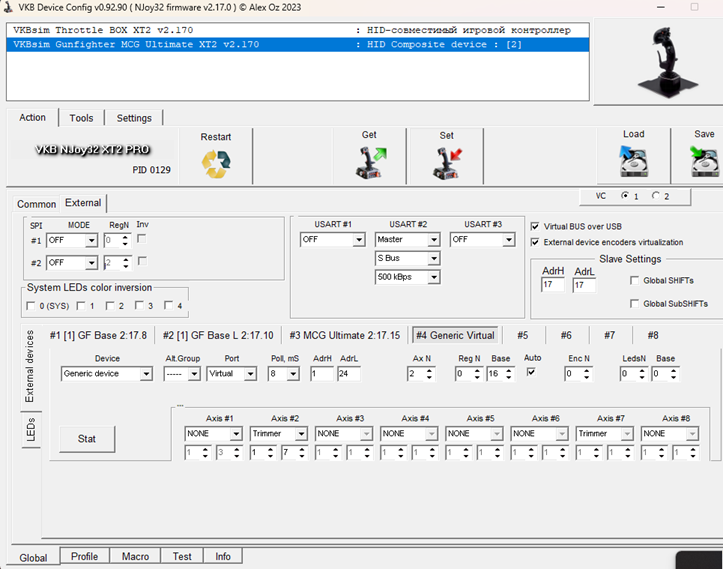
Task: Click the Load disk icon
Action: click(x=634, y=161)
